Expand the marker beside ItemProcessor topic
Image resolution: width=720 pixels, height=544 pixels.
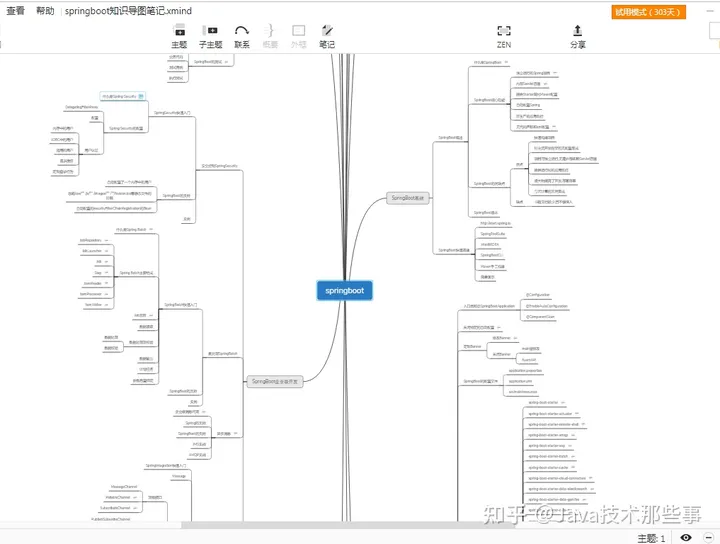pyautogui.click(x=106, y=294)
